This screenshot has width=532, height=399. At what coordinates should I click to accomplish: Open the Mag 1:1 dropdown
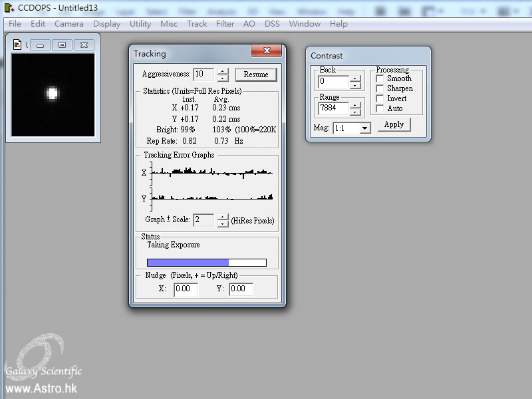(x=364, y=128)
